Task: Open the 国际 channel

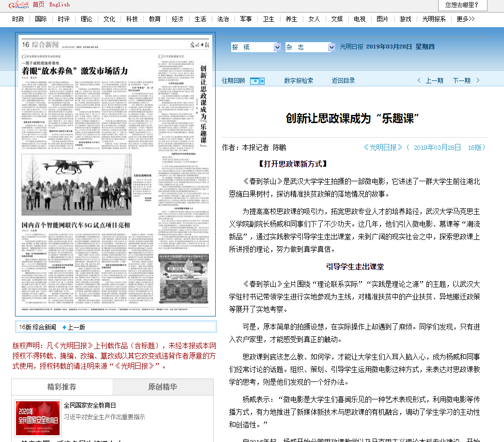Action: tap(41, 19)
